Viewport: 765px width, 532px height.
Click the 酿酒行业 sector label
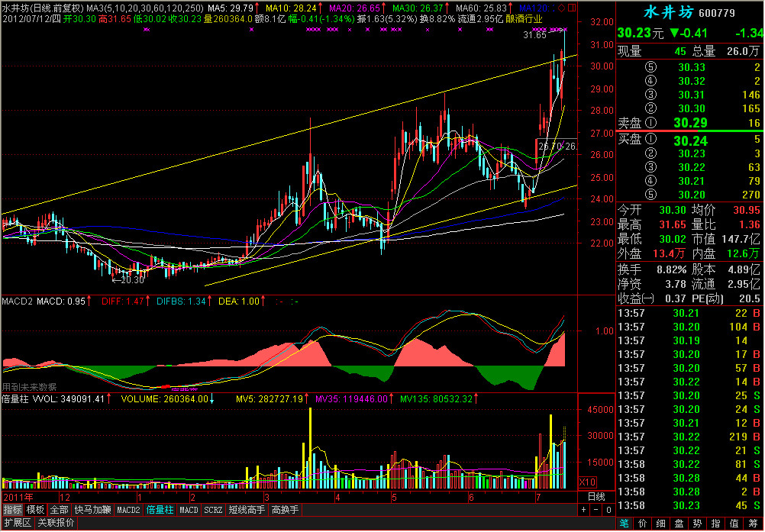click(x=524, y=19)
